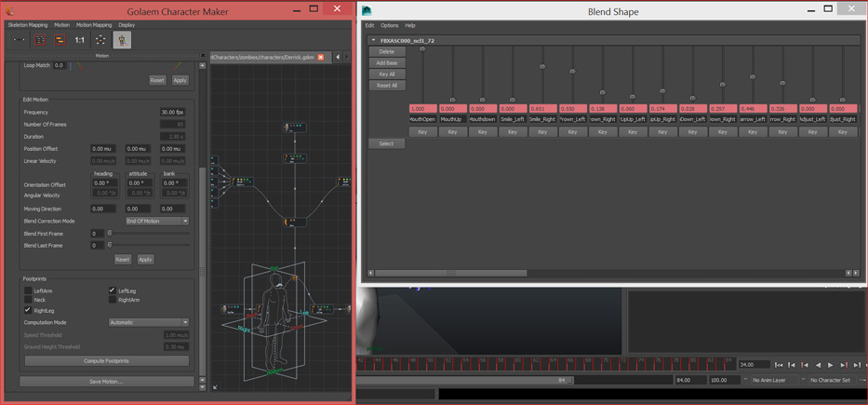Click the Add Base button
Viewport: 868px width, 405px height.
[387, 62]
